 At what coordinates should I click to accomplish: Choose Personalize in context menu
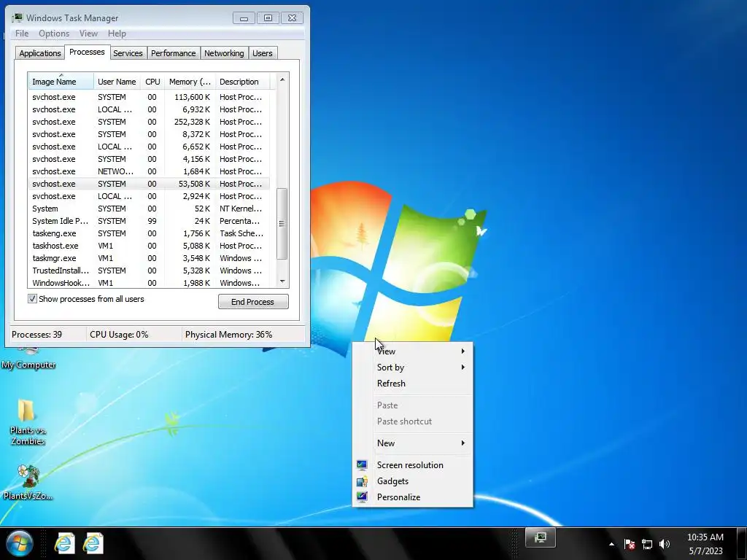coord(413,497)
